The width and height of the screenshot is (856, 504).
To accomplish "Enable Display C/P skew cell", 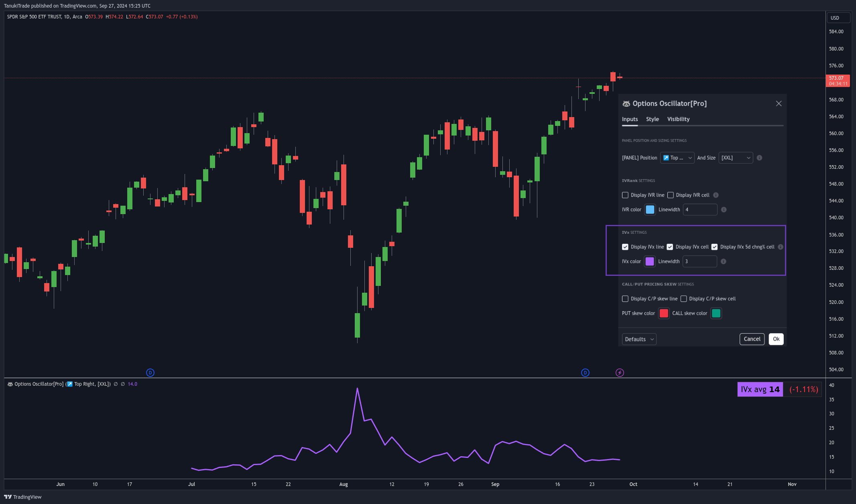I will click(683, 299).
